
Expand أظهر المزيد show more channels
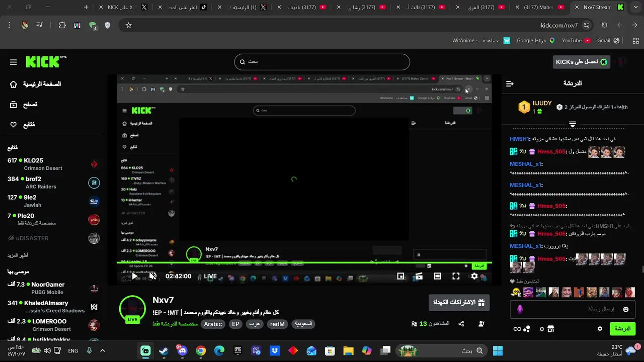click(x=17, y=255)
